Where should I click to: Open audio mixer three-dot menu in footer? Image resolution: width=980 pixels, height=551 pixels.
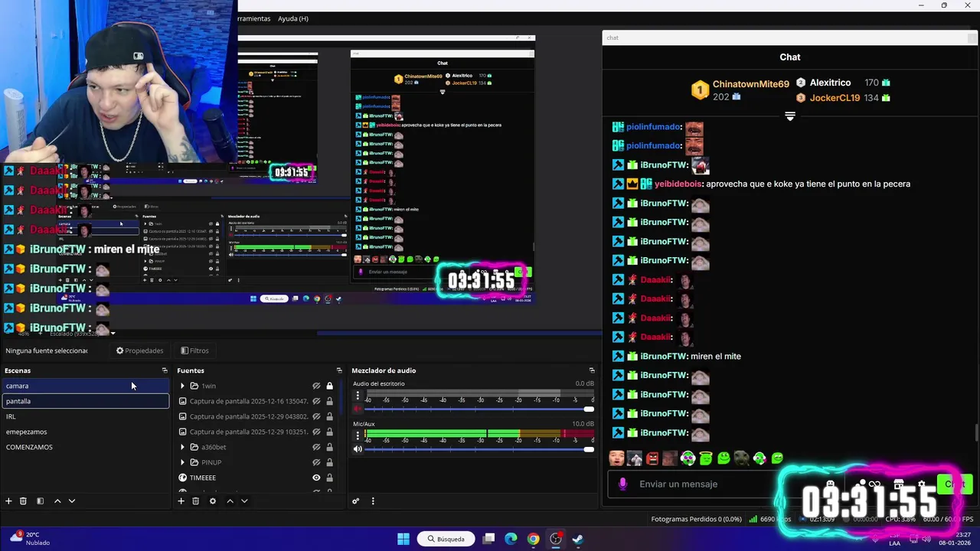pyautogui.click(x=373, y=501)
